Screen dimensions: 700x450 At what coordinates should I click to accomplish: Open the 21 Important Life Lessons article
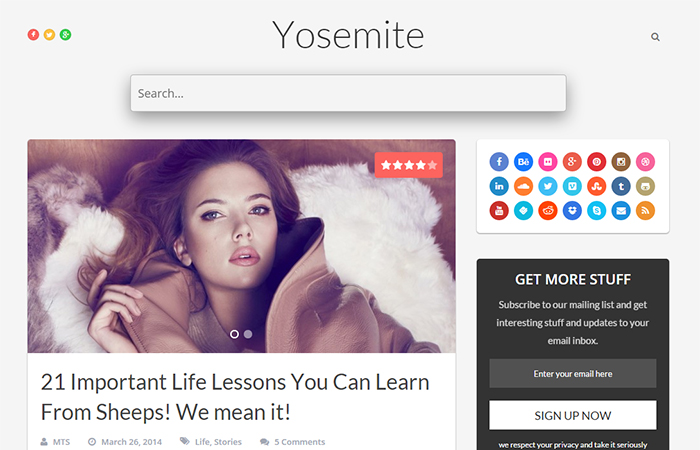tap(235, 397)
